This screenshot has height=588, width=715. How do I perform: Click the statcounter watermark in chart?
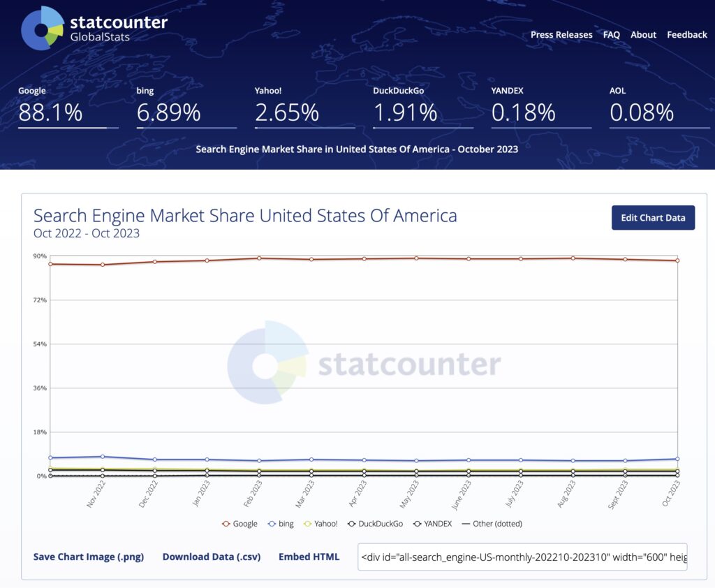pyautogui.click(x=363, y=362)
